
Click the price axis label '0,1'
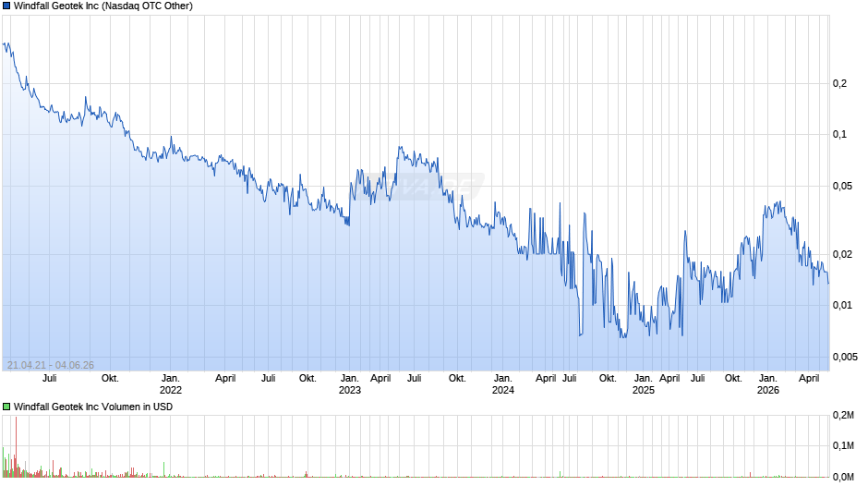[x=839, y=135]
